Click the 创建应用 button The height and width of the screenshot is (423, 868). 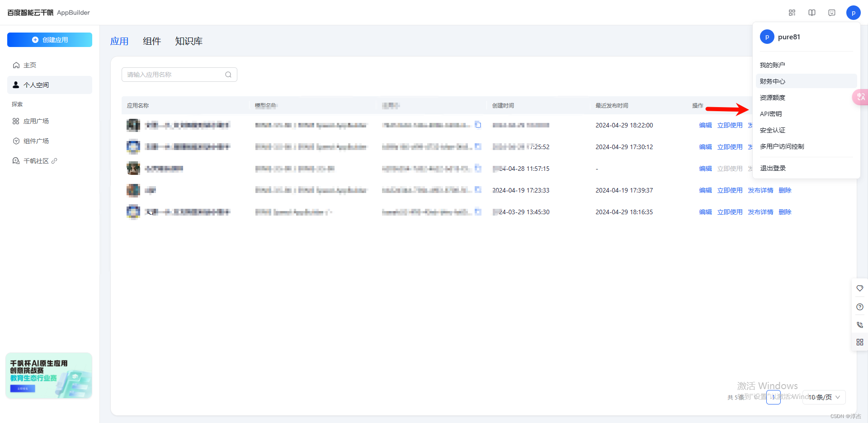pyautogui.click(x=50, y=40)
